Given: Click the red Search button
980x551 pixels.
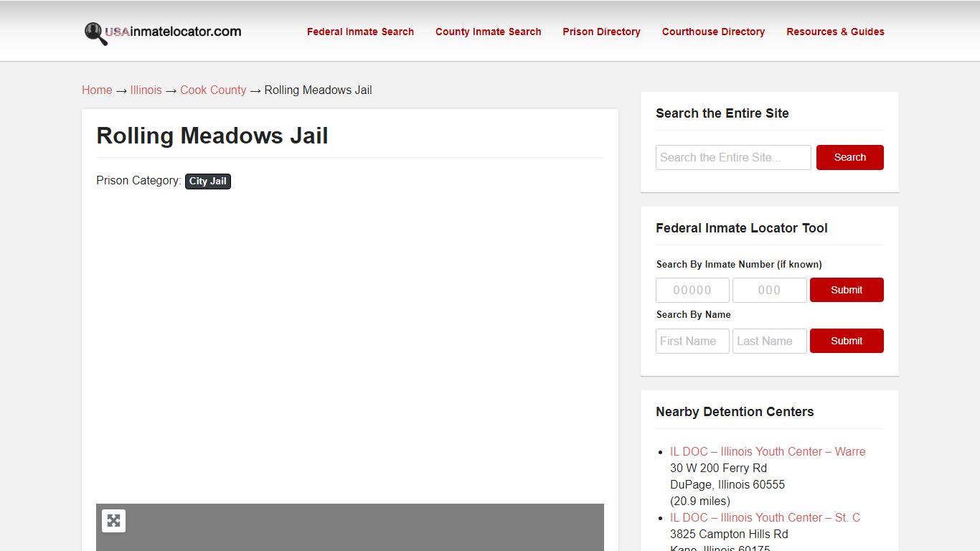Looking at the screenshot, I should (x=850, y=157).
